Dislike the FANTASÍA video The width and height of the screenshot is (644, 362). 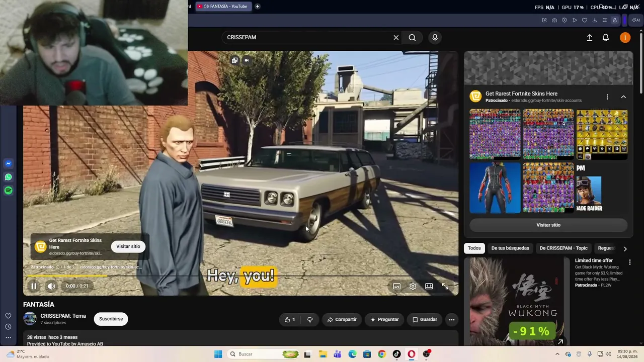pyautogui.click(x=310, y=319)
